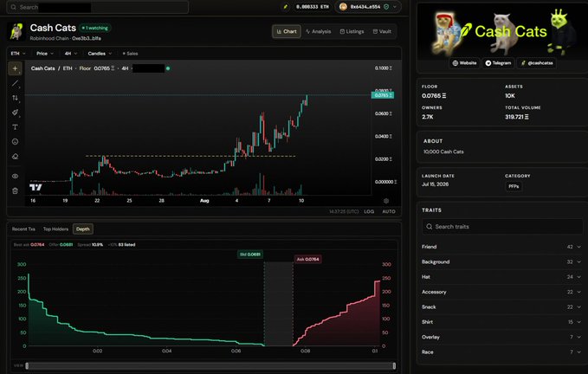Select the trend line drawing tool
Viewport: 588px width, 374px height.
pyautogui.click(x=15, y=83)
